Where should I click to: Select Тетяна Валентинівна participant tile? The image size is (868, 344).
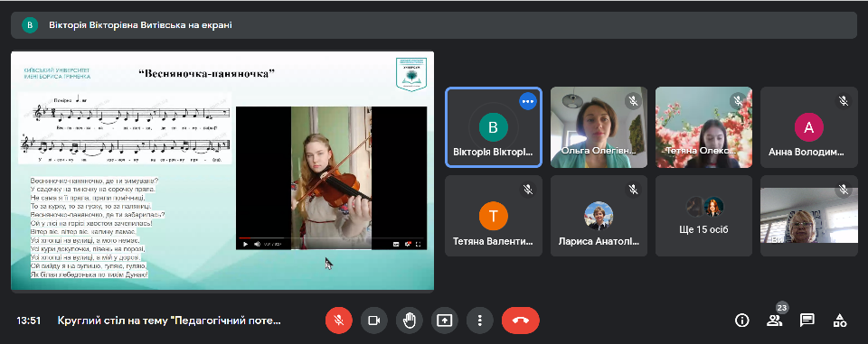pos(494,216)
